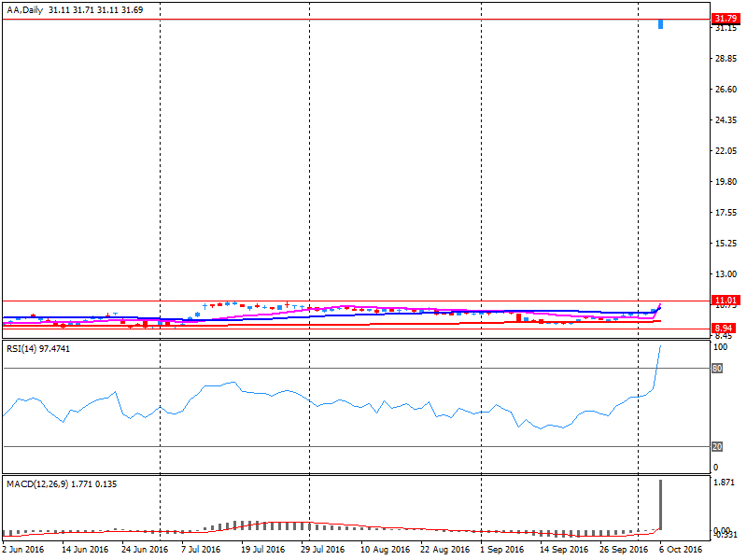This screenshot has height=560, width=747.
Task: Select the red 31.79 price label
Action: (x=726, y=19)
